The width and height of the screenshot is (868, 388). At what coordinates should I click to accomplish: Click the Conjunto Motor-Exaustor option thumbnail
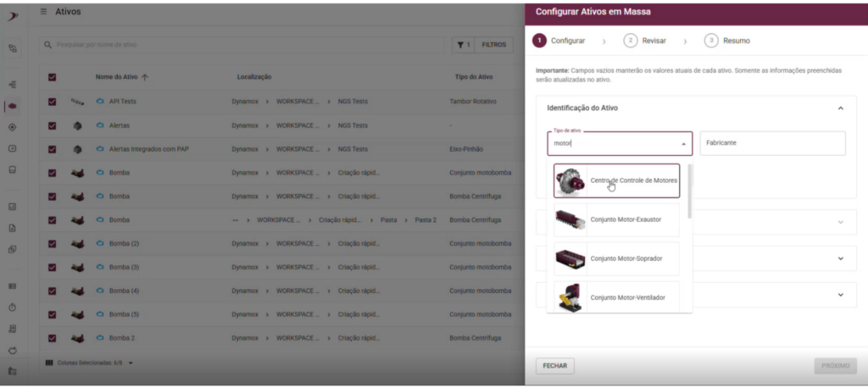(x=570, y=219)
